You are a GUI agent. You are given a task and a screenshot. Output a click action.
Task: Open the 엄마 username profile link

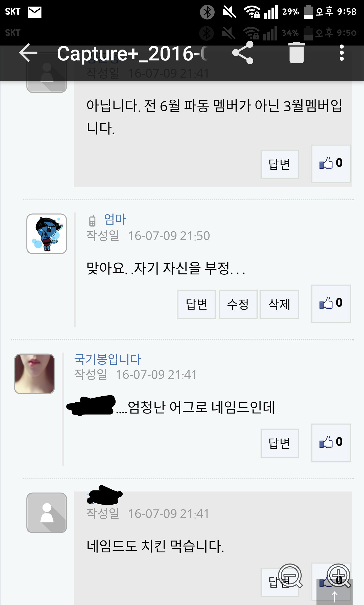pyautogui.click(x=115, y=219)
